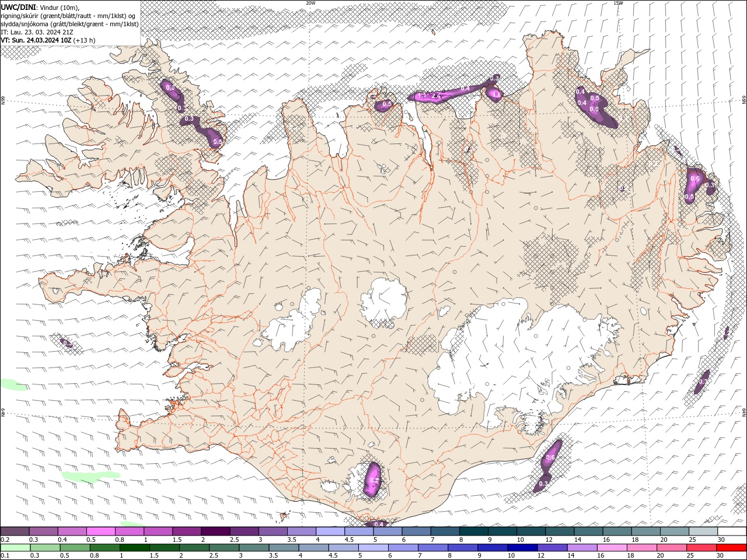
Task: Click the 'VT: Sun. 24.03.2024 10Z (+13 h)' line
Action: click(x=48, y=40)
